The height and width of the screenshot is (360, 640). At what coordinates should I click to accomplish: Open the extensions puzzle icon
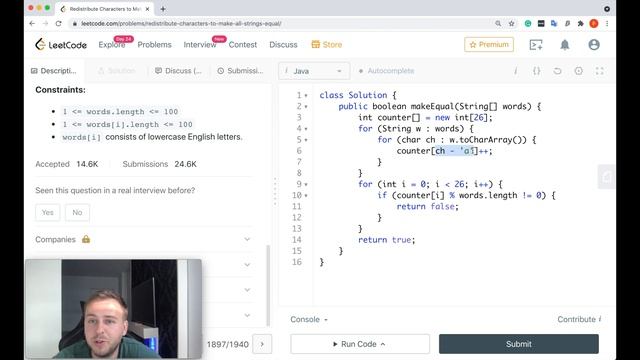(580, 24)
